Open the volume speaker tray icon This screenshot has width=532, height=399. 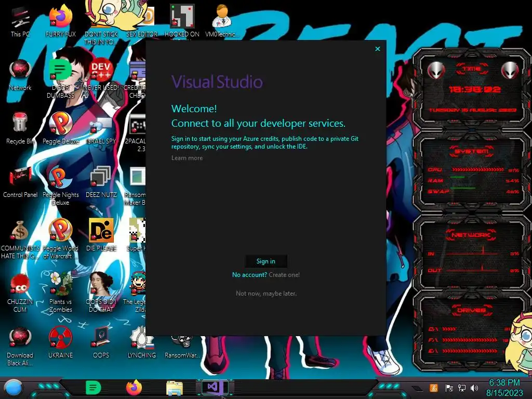point(474,388)
